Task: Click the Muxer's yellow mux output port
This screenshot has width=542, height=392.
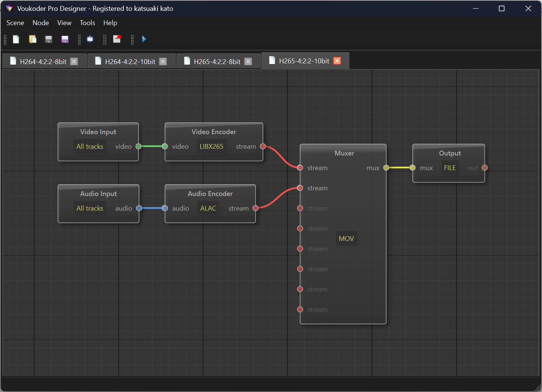Action: (x=386, y=168)
